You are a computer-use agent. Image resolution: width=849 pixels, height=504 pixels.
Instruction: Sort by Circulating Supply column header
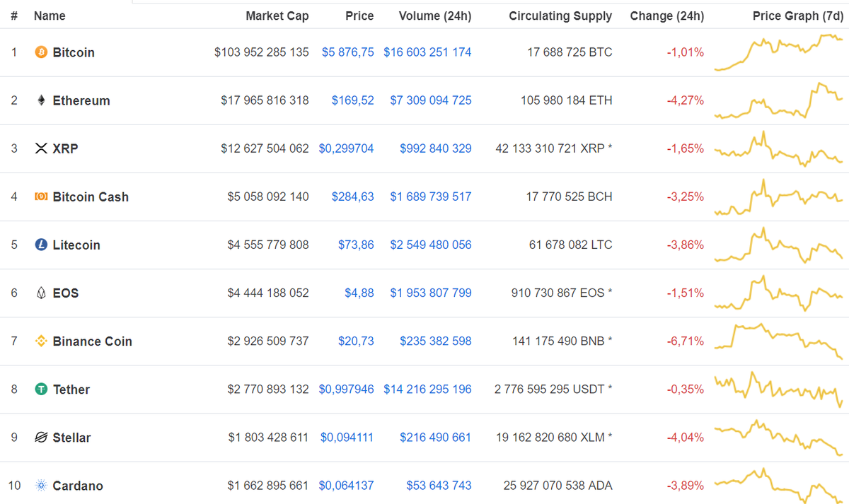(x=560, y=16)
